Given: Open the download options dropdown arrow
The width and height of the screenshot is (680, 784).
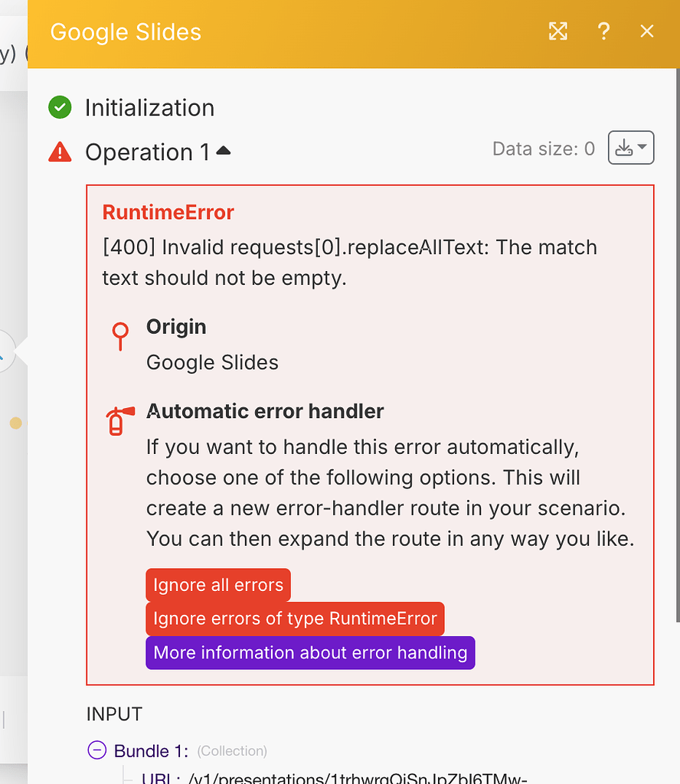Looking at the screenshot, I should click(642, 147).
